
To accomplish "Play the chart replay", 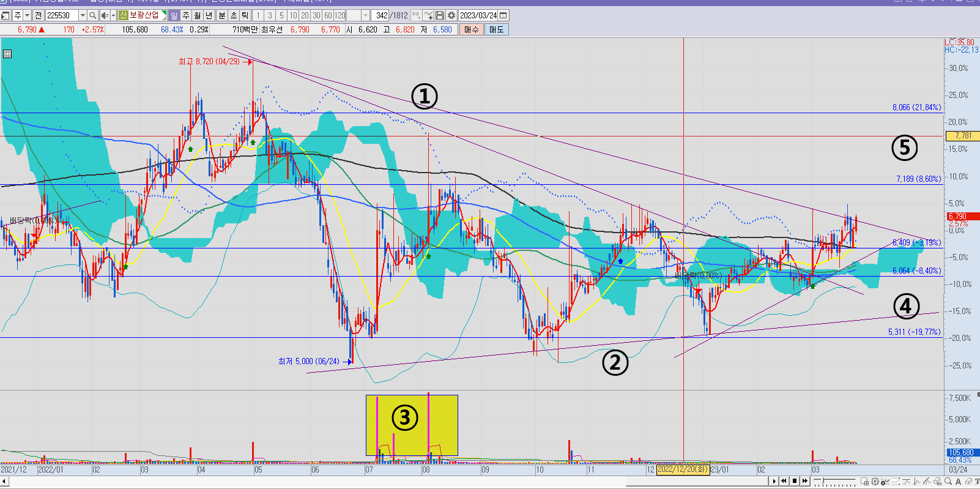I will 774,481.
